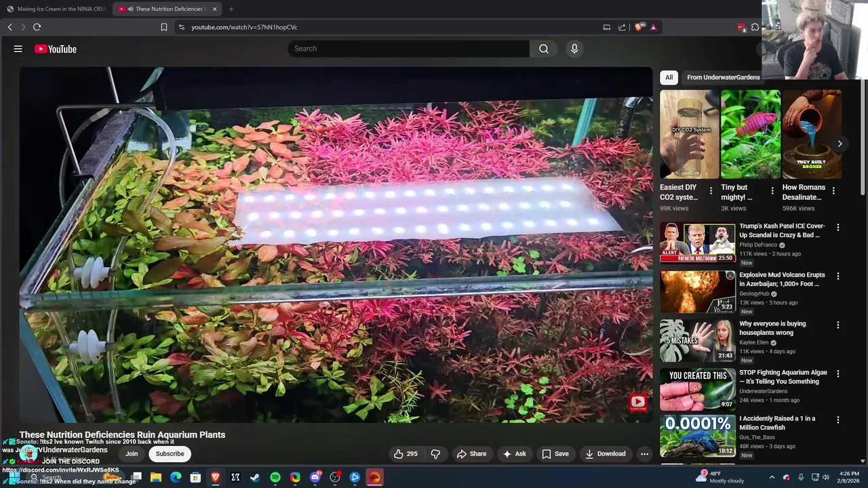Open options for How Romans Desalinate short
The image size is (868, 488).
click(833, 191)
